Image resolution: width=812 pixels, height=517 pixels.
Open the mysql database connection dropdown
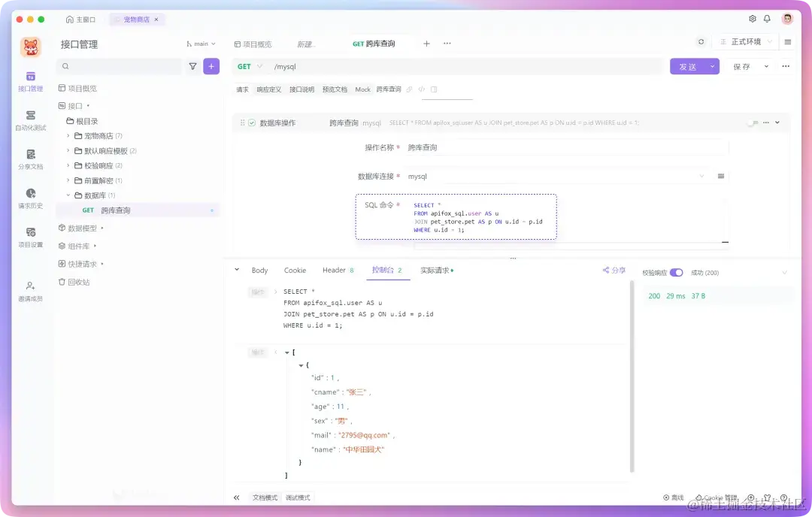556,177
